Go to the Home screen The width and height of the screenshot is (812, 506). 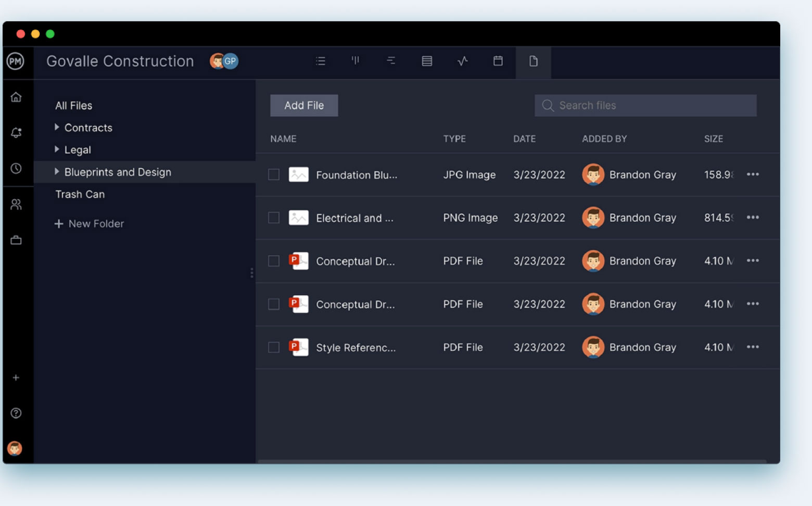16,97
